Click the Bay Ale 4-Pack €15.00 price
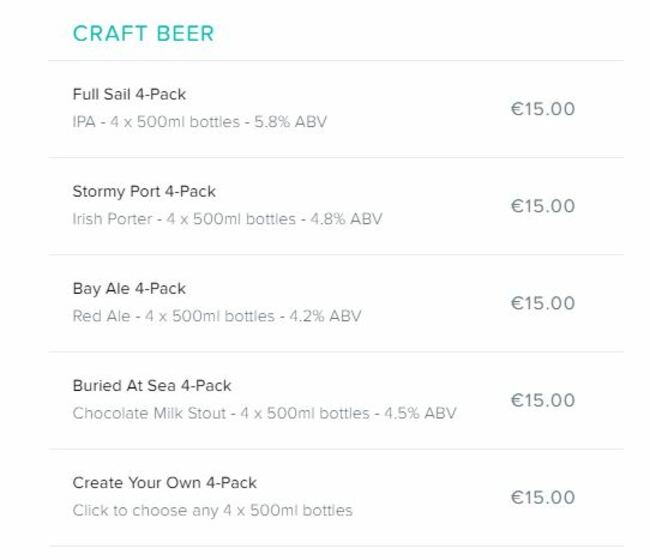Screen dimensions: 650x560 pos(543,303)
